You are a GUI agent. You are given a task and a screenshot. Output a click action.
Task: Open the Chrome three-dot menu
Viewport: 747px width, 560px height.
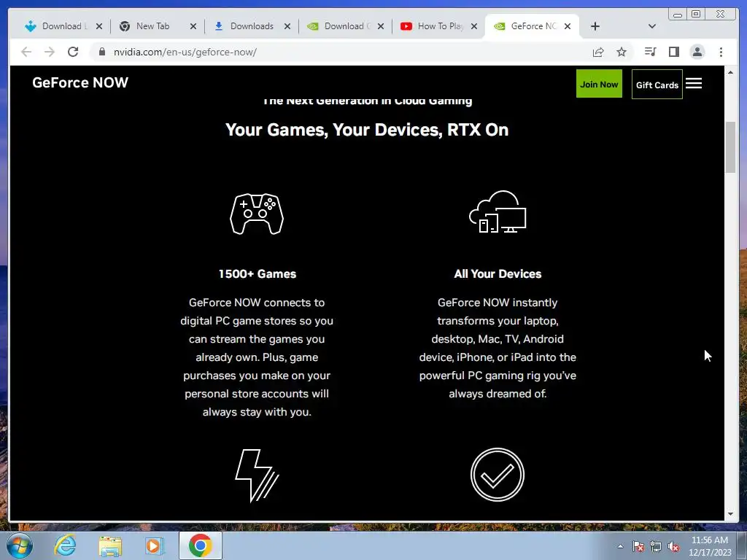tap(721, 52)
